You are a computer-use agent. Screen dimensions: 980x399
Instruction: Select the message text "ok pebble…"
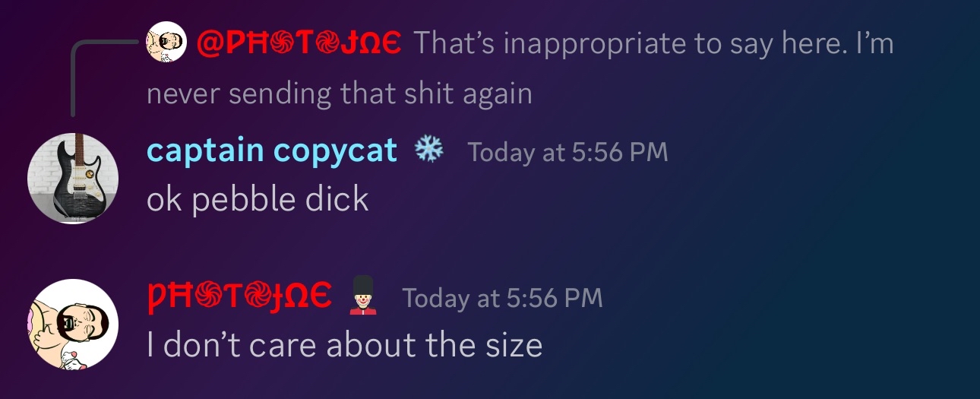tap(258, 199)
